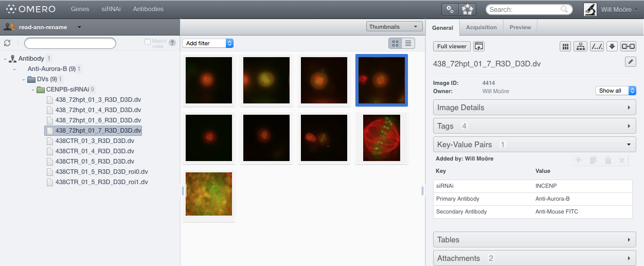
Task: Refresh the tree with the reload icon
Action: [x=7, y=43]
